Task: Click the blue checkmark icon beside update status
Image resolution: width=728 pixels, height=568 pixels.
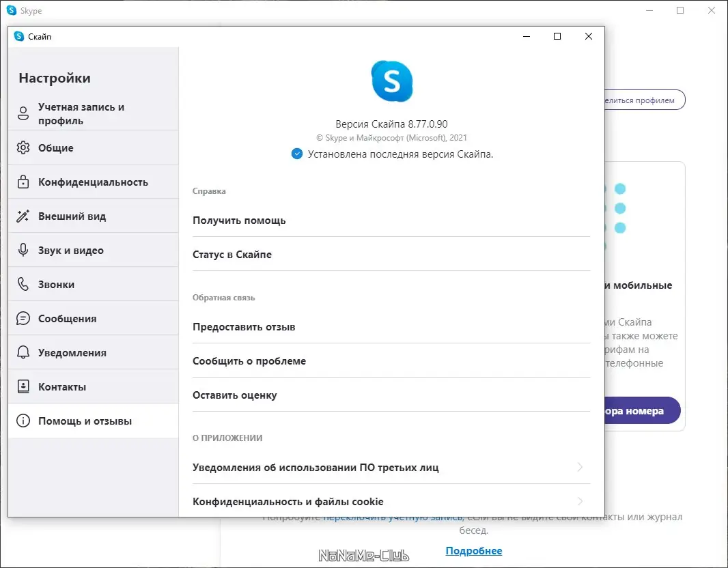Action: 296,154
